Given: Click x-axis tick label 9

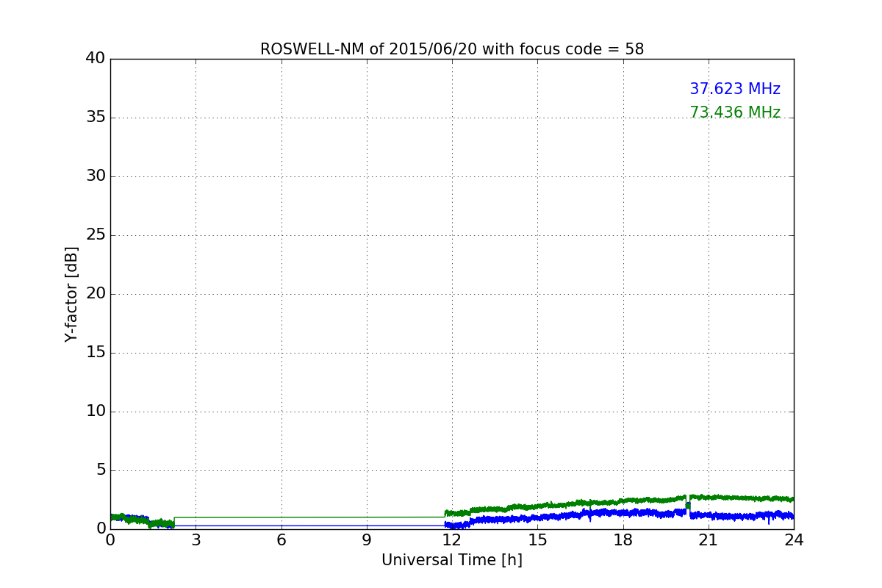Looking at the screenshot, I should click(x=367, y=540).
